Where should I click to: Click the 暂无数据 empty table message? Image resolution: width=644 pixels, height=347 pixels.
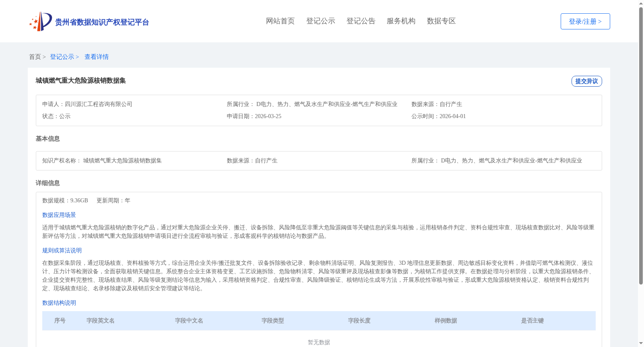click(x=319, y=342)
